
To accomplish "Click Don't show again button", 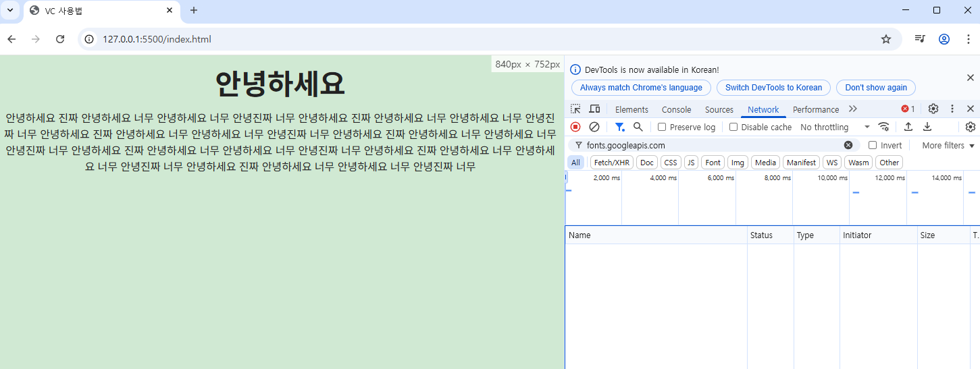I will coord(876,88).
